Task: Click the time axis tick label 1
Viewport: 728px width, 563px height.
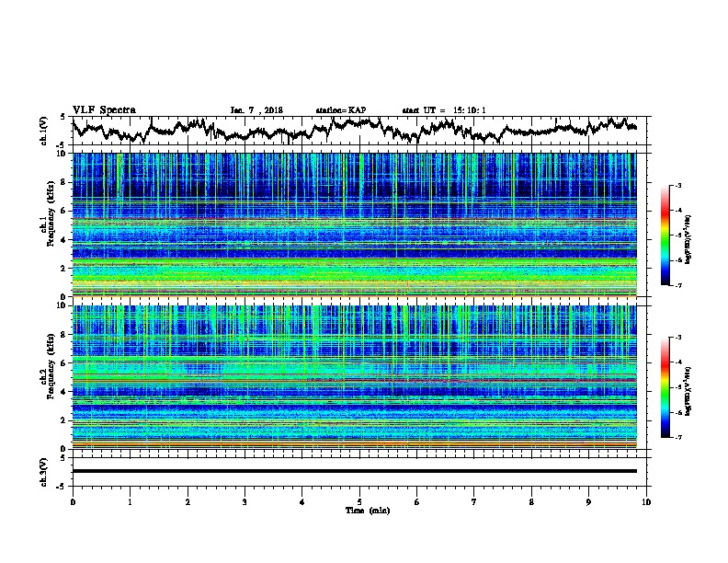Action: tap(131, 501)
